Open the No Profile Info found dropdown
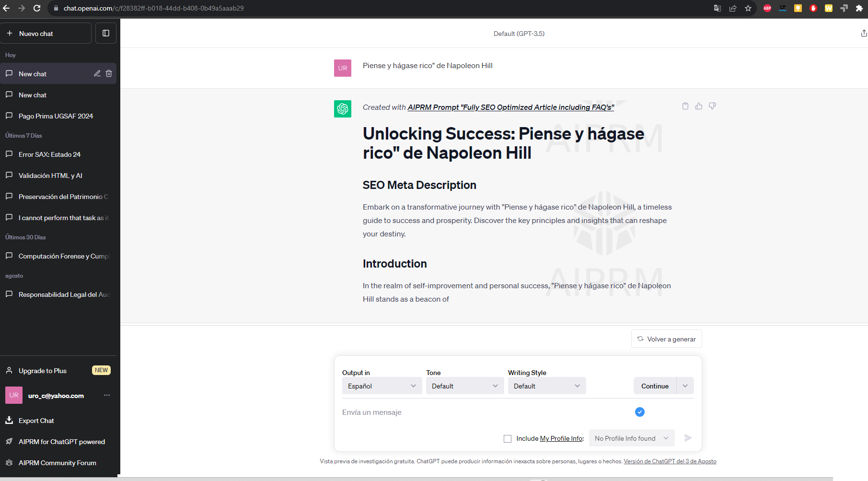This screenshot has width=868, height=481. point(631,438)
